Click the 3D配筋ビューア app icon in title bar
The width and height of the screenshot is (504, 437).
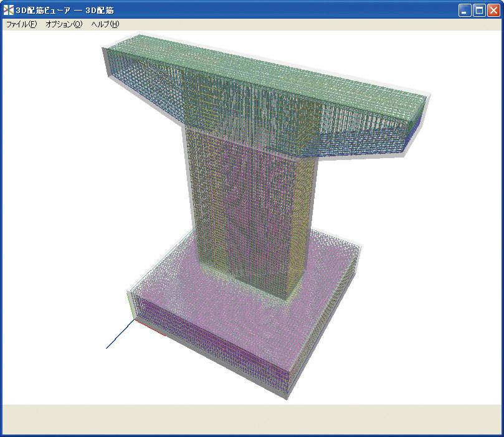(x=9, y=11)
